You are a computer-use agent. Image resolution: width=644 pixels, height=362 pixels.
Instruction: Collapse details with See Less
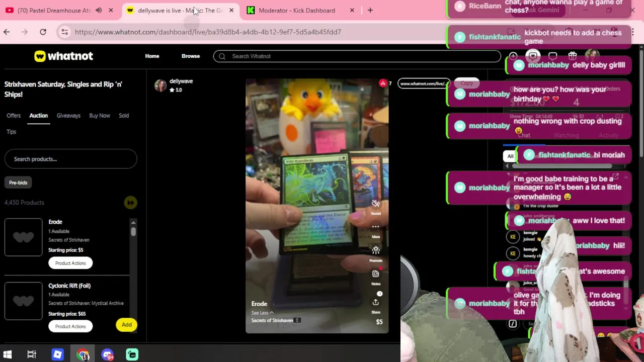tap(262, 313)
